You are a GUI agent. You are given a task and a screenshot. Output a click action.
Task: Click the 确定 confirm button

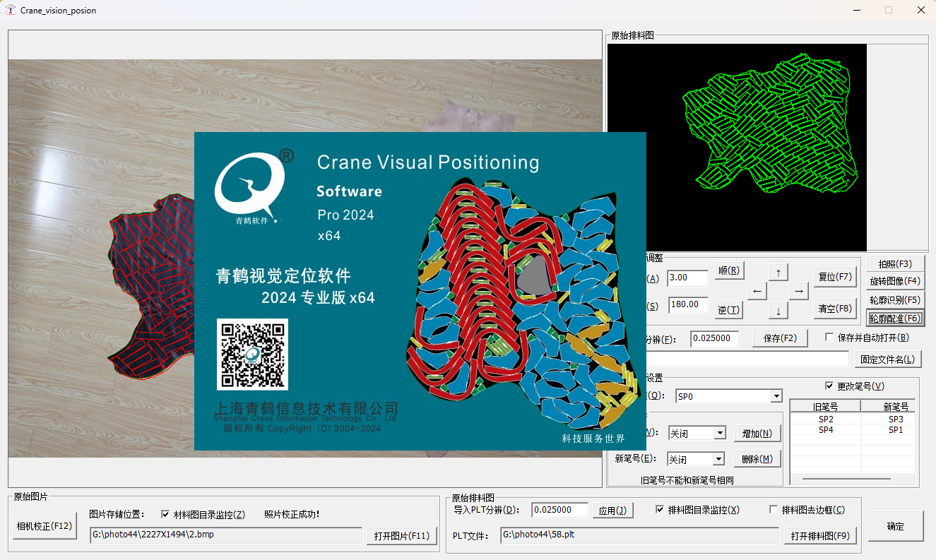(x=896, y=526)
